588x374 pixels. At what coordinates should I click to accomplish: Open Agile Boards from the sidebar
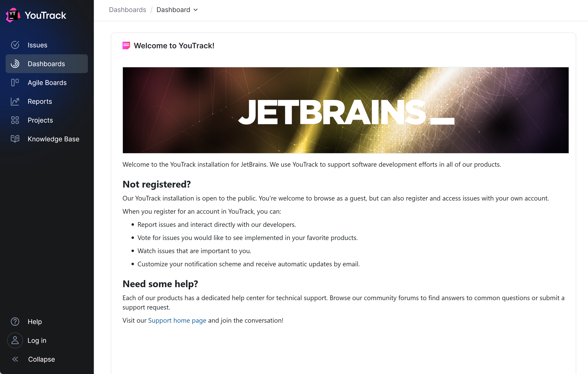coord(47,83)
